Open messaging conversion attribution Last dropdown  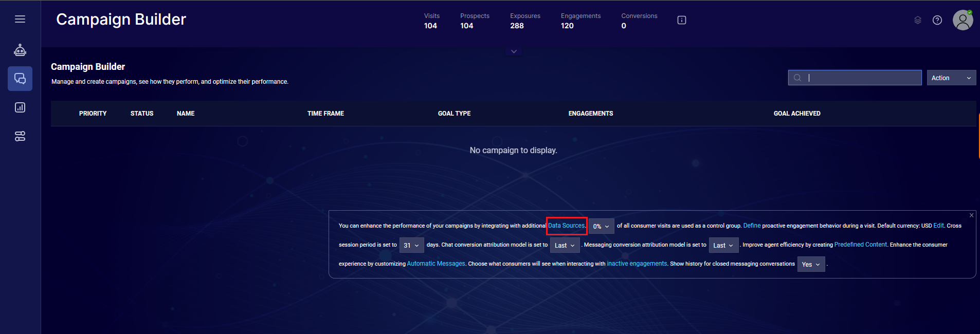[723, 245]
